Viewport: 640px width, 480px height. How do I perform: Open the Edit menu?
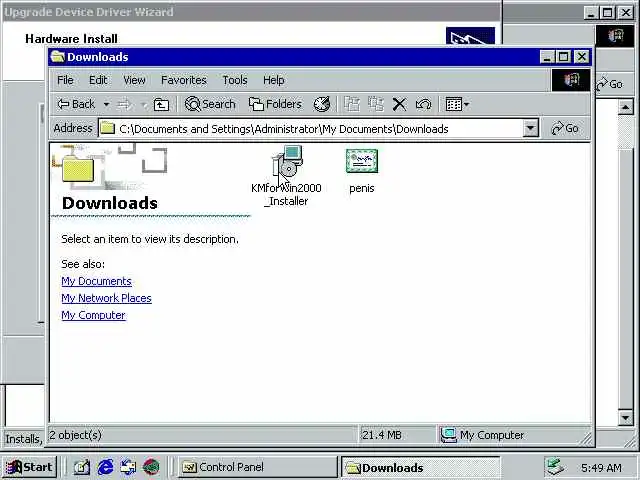point(98,80)
